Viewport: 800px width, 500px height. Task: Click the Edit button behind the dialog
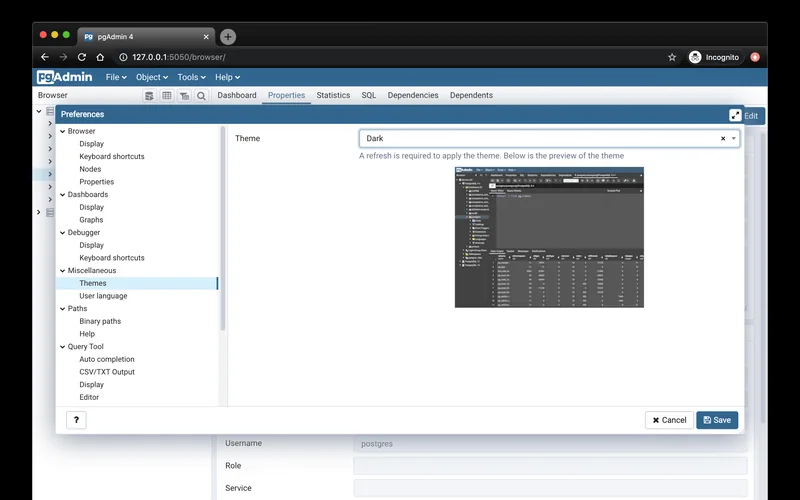coord(754,116)
